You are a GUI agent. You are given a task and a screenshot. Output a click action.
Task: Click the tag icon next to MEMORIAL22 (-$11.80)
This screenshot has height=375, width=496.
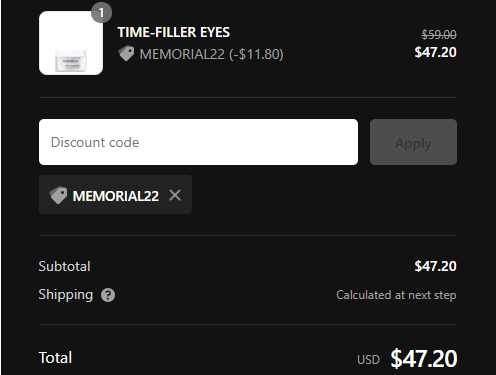point(126,53)
